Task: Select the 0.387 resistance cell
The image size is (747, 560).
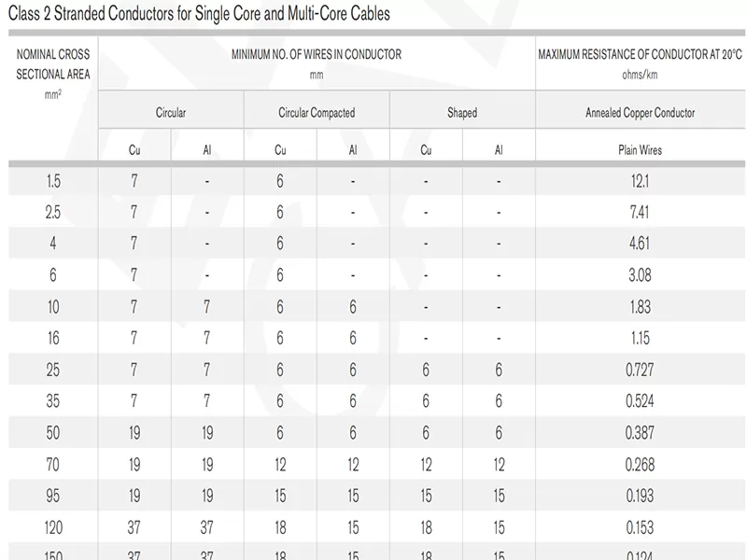Action: click(x=641, y=433)
